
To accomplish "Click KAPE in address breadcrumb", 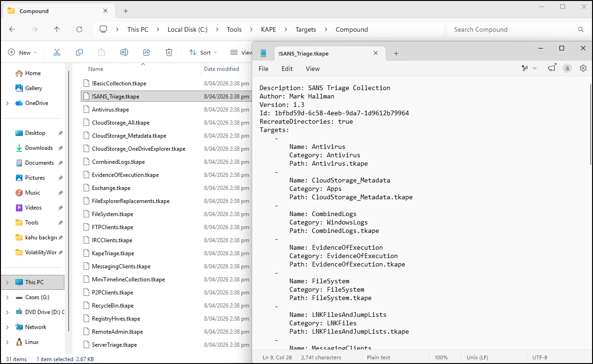I will click(x=268, y=29).
